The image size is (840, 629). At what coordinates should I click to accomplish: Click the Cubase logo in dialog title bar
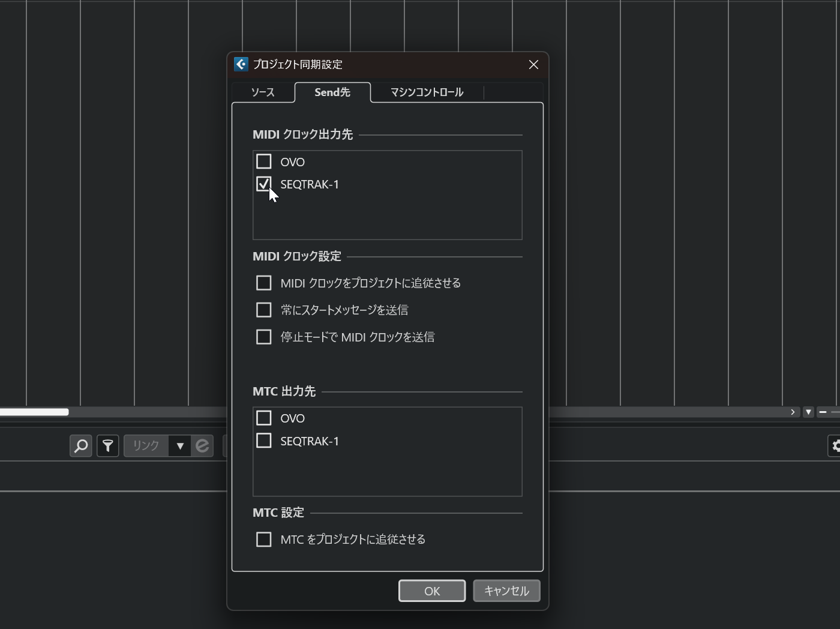click(x=241, y=64)
